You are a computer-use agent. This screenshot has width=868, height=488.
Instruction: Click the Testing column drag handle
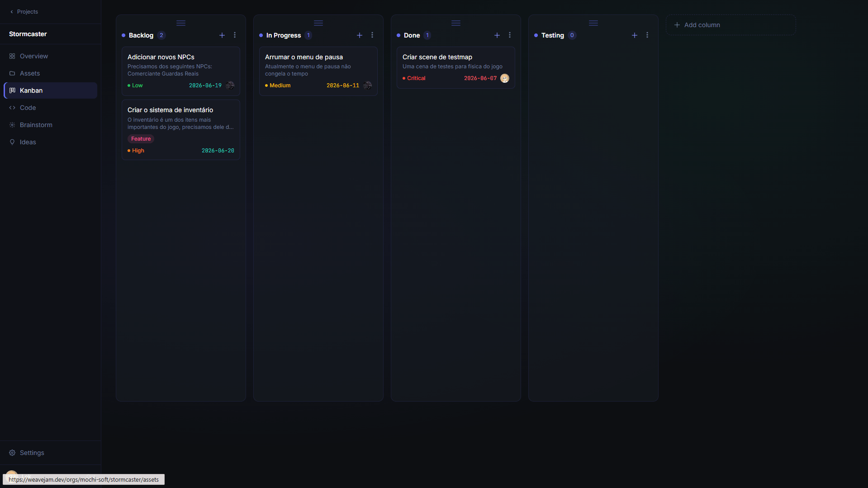click(593, 23)
